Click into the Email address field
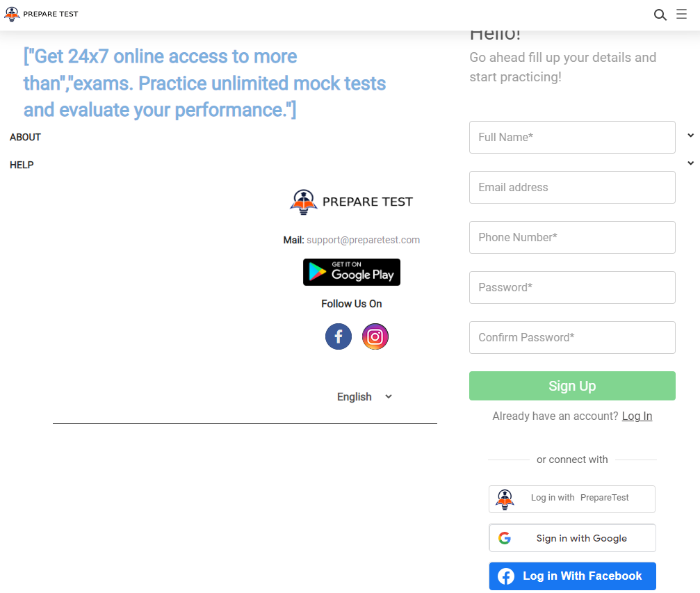 [572, 187]
